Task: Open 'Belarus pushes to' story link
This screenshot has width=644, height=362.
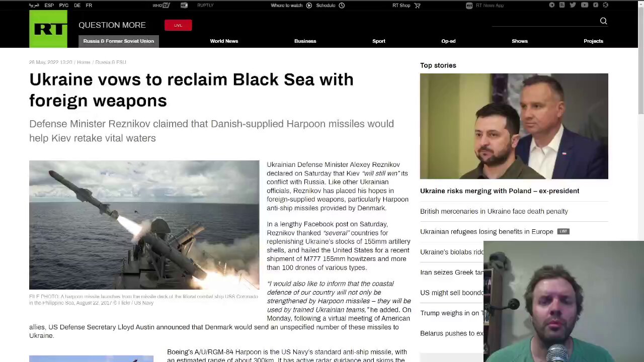Action: pos(452,333)
